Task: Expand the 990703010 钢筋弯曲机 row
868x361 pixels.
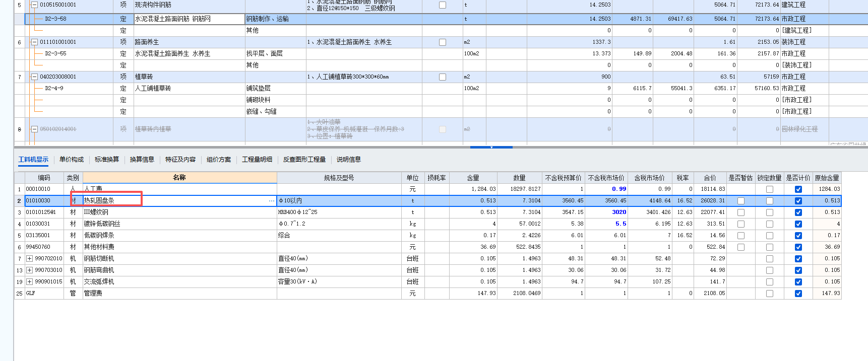Action: point(30,270)
